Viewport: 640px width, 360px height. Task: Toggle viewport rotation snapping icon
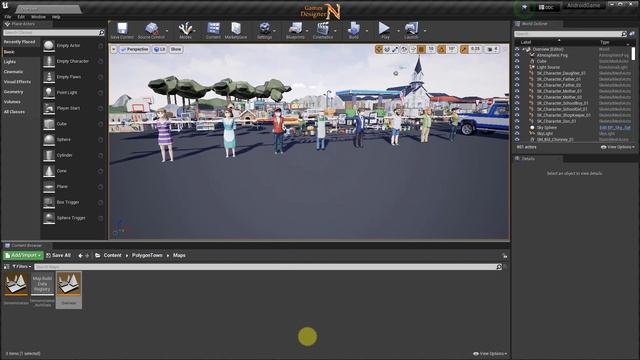(x=441, y=49)
